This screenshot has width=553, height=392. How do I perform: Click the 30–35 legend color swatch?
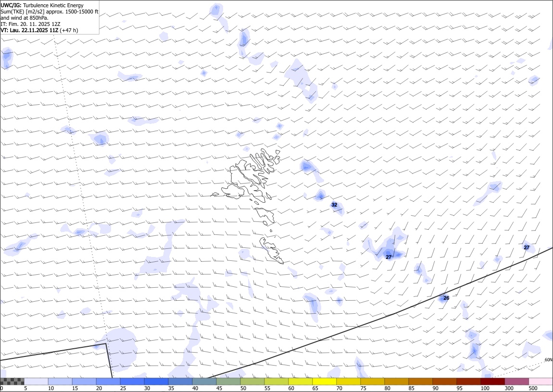[x=156, y=381]
